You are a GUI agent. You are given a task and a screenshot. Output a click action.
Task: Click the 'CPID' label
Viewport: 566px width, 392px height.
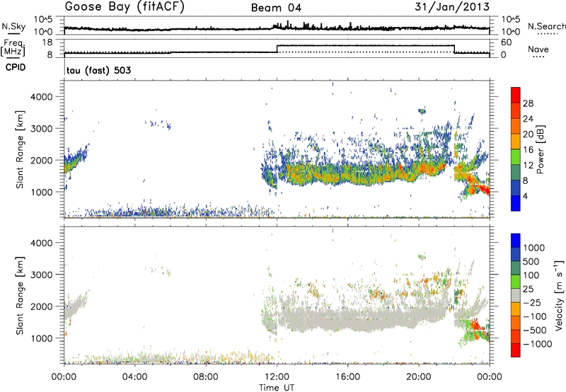click(x=16, y=67)
